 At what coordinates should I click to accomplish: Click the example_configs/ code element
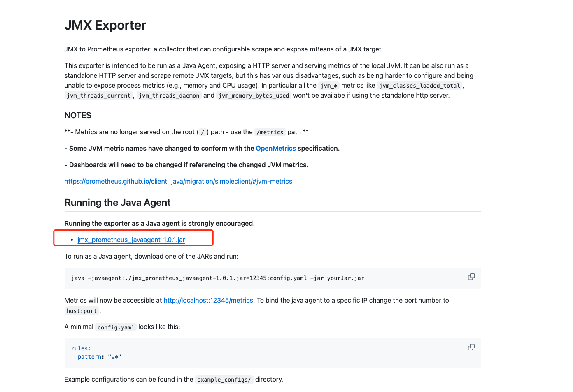coord(224,379)
